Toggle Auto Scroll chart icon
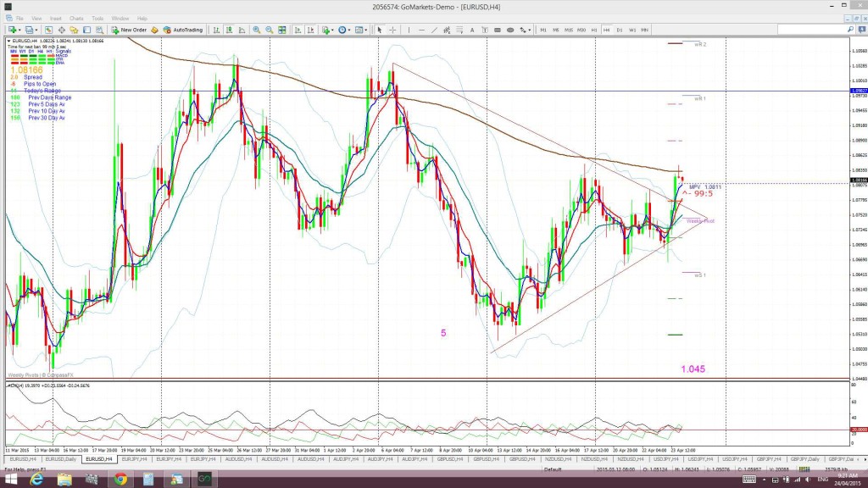This screenshot has width=868, height=488. [x=298, y=30]
